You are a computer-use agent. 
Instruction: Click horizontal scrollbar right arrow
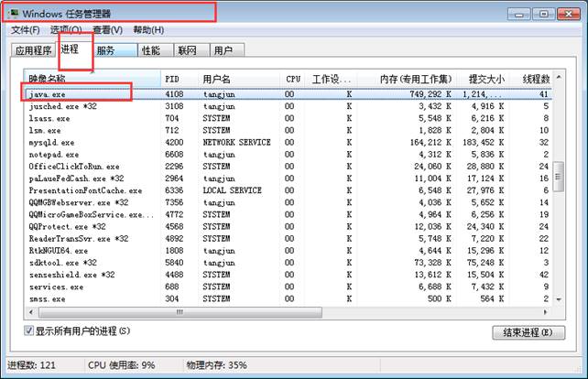click(545, 312)
